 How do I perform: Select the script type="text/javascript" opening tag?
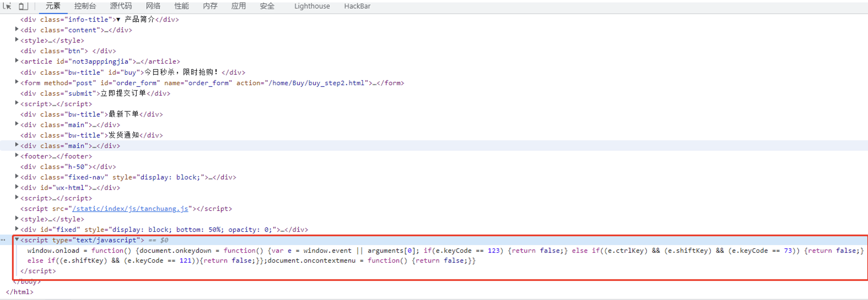tap(82, 240)
